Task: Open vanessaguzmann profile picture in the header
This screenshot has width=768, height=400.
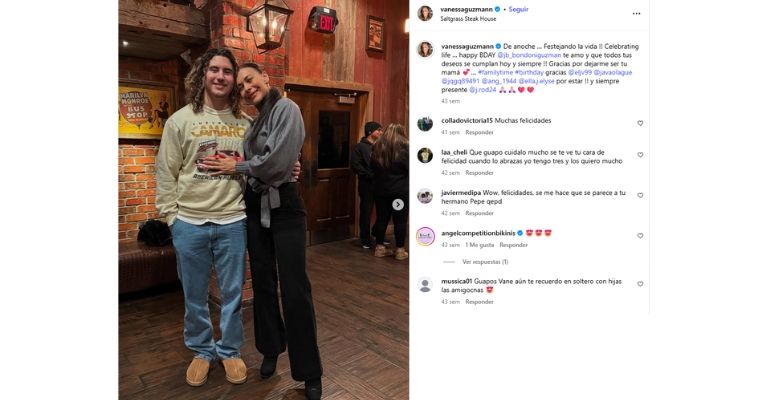Action: pyautogui.click(x=425, y=13)
